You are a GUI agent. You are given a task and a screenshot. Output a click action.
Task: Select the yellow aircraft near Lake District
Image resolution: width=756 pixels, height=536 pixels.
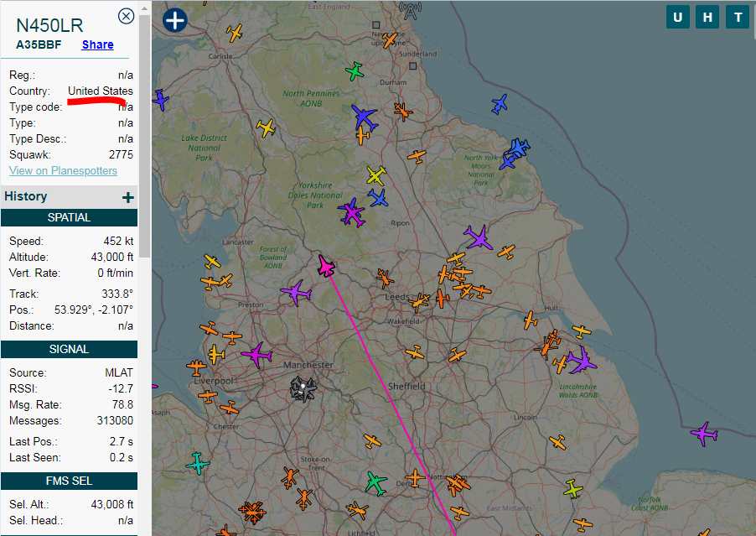[x=266, y=127]
